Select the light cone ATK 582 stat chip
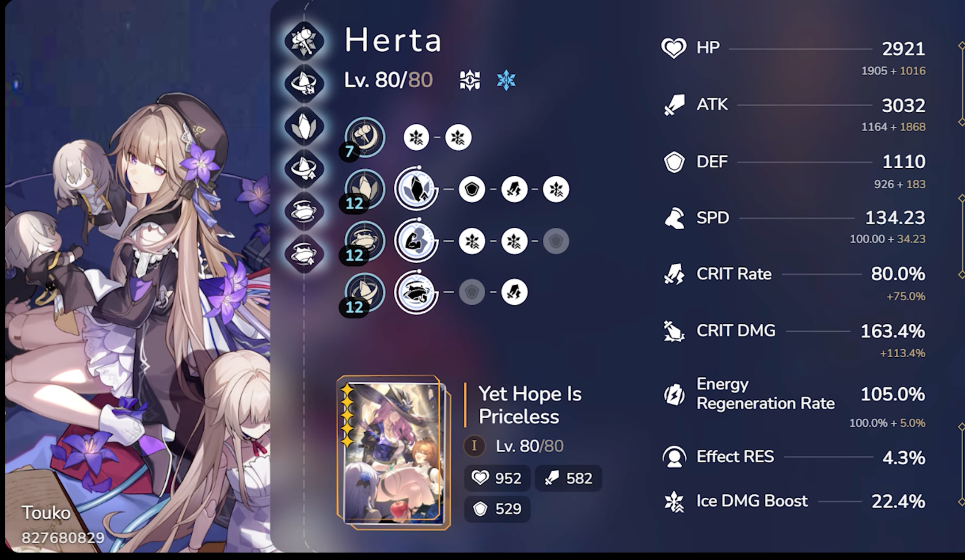The width and height of the screenshot is (965, 560). point(568,478)
